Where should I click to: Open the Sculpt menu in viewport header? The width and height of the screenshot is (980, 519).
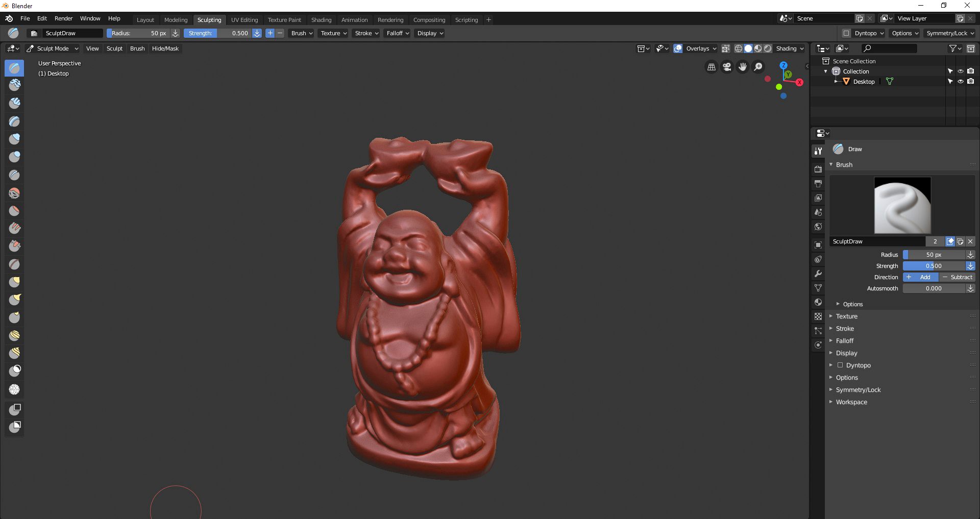click(114, 48)
